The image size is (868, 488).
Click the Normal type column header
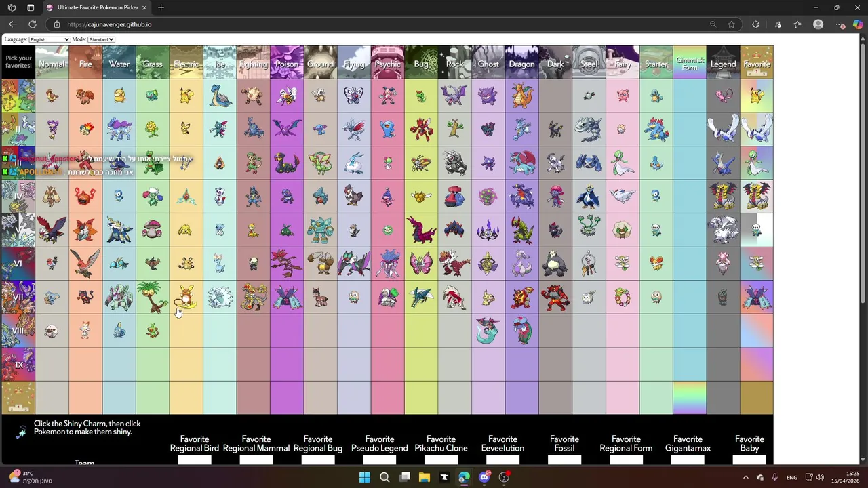52,62
